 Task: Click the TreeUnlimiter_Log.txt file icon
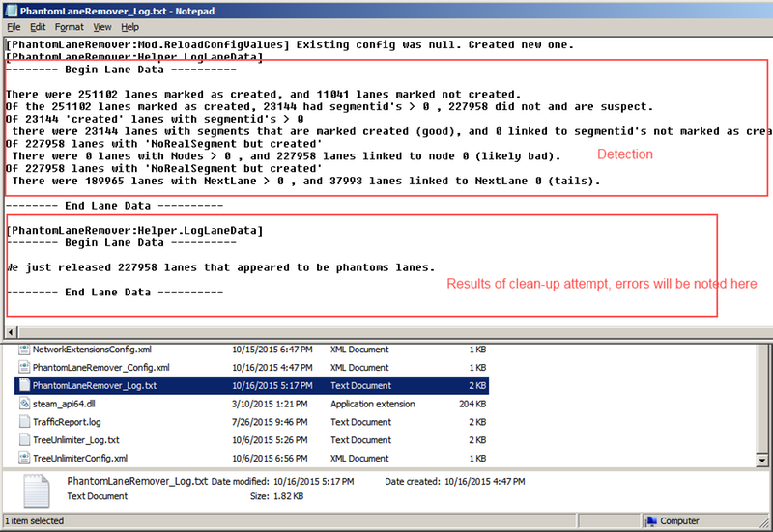pos(23,439)
